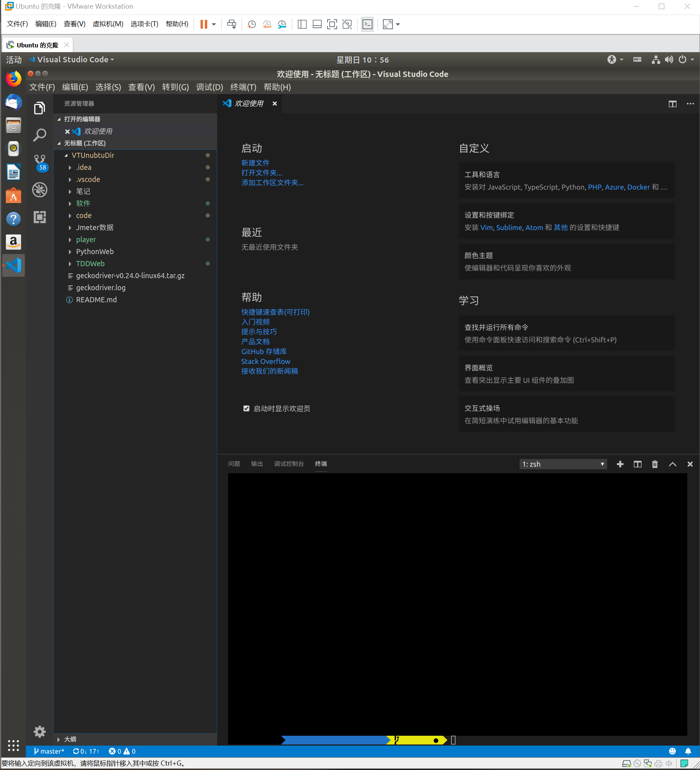Switch to the 调试控制台 panel tab

(289, 464)
